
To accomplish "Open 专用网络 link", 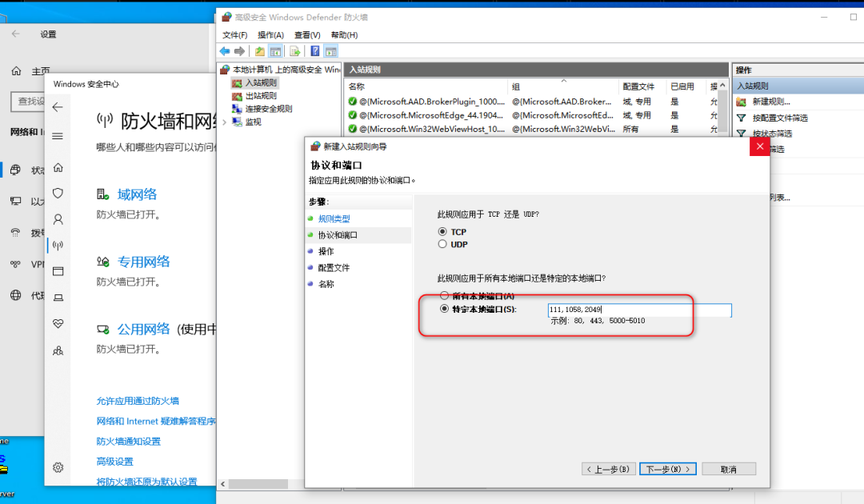I will 144,262.
